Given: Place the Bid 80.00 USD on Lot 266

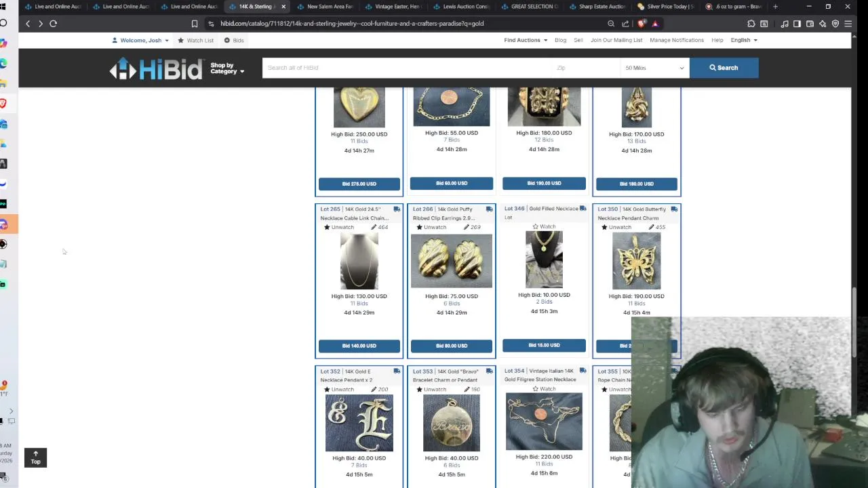Looking at the screenshot, I should (451, 346).
